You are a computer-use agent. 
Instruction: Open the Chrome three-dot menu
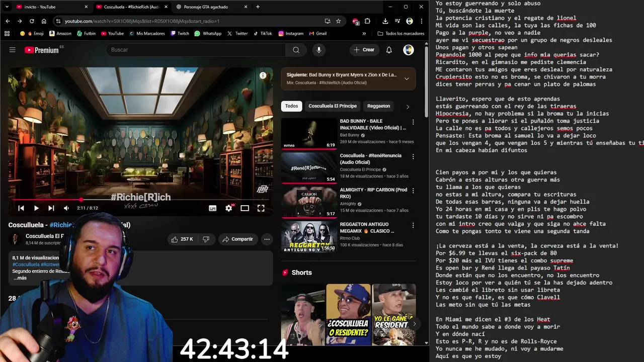coord(421,21)
